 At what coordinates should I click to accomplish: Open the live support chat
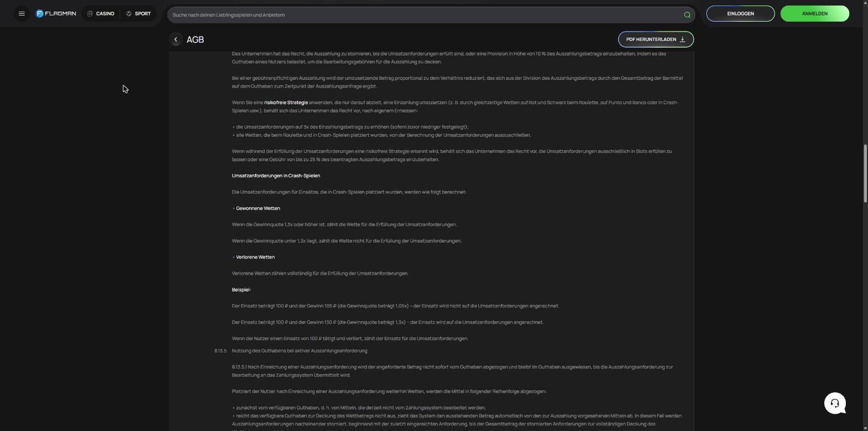[x=835, y=403]
